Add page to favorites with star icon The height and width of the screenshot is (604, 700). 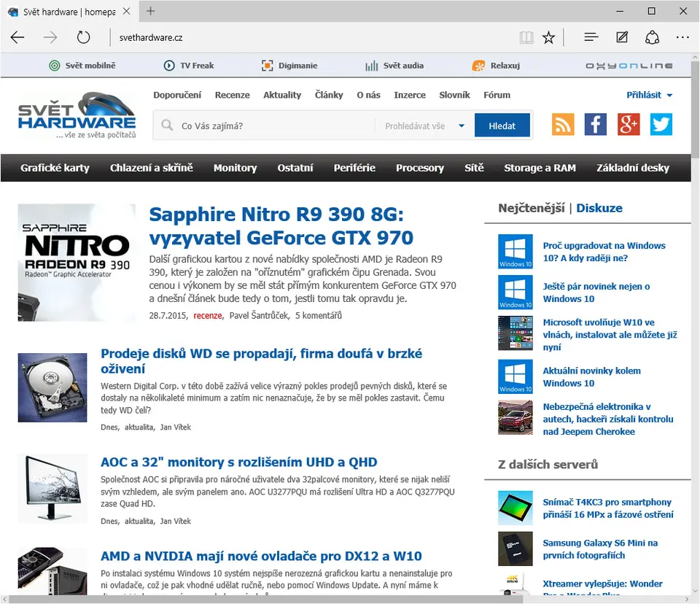(549, 37)
